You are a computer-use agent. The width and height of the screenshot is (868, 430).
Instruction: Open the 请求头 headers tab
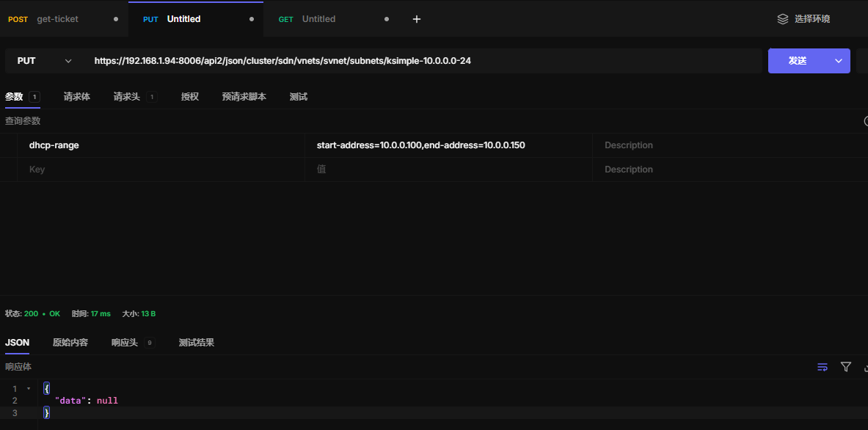[x=126, y=97]
